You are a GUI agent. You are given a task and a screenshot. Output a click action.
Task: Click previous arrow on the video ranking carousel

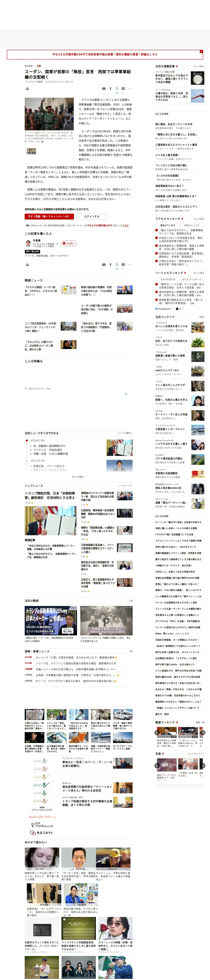coord(157,732)
